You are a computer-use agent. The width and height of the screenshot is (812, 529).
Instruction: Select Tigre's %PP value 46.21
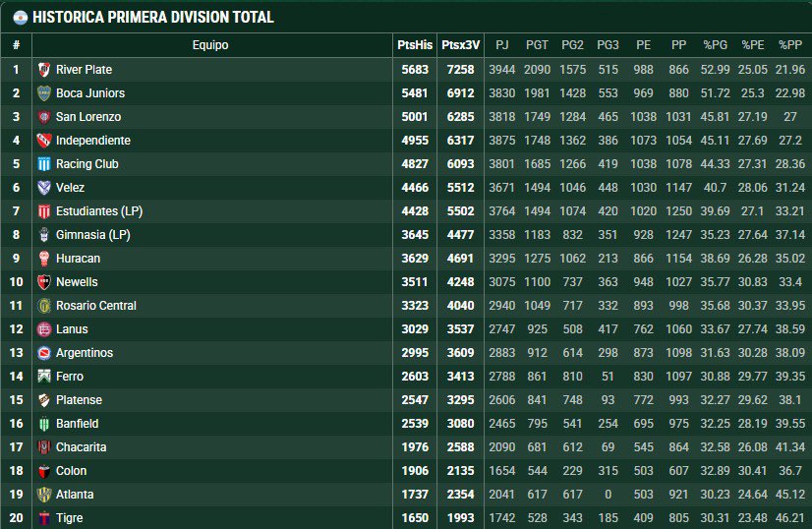click(x=790, y=518)
